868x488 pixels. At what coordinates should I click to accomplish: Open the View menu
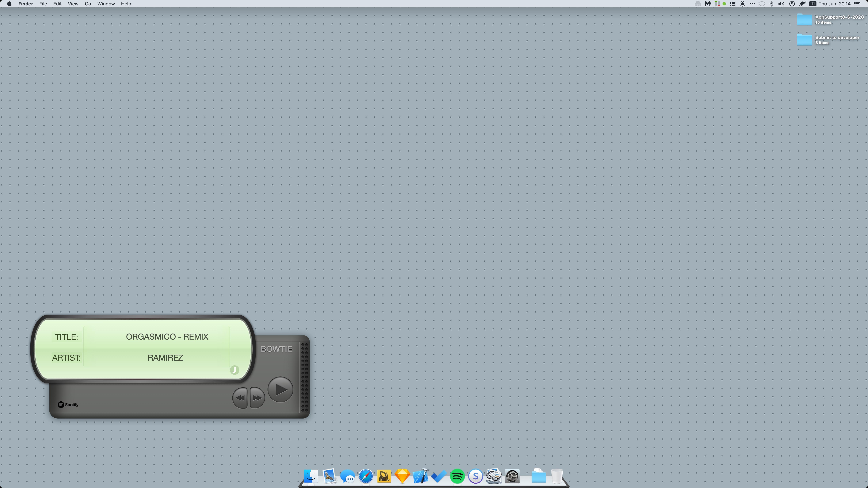pyautogui.click(x=73, y=4)
